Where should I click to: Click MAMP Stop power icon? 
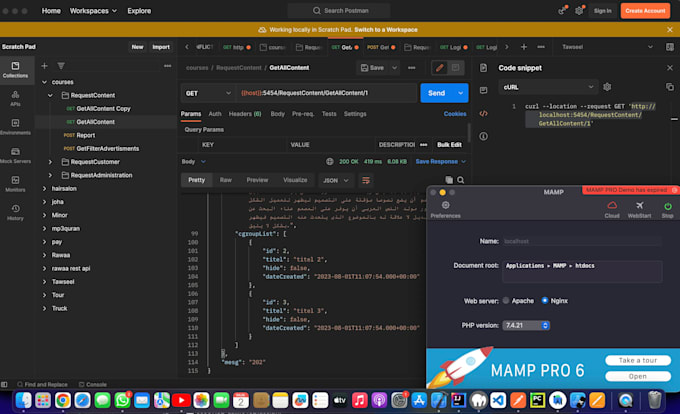[x=667, y=209]
